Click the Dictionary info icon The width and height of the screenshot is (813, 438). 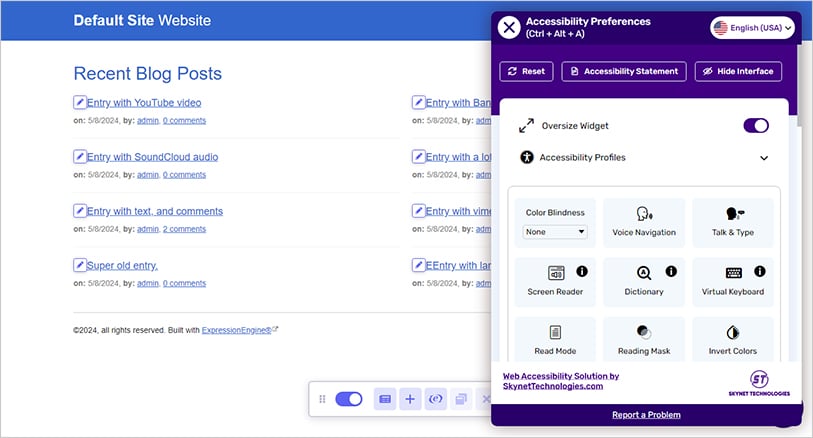coord(671,271)
